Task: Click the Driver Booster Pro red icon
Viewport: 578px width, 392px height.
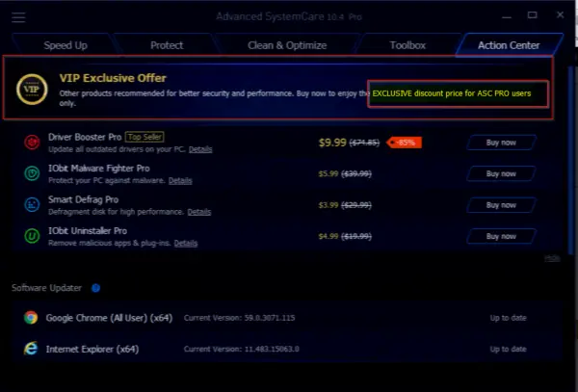Action: coord(32,142)
